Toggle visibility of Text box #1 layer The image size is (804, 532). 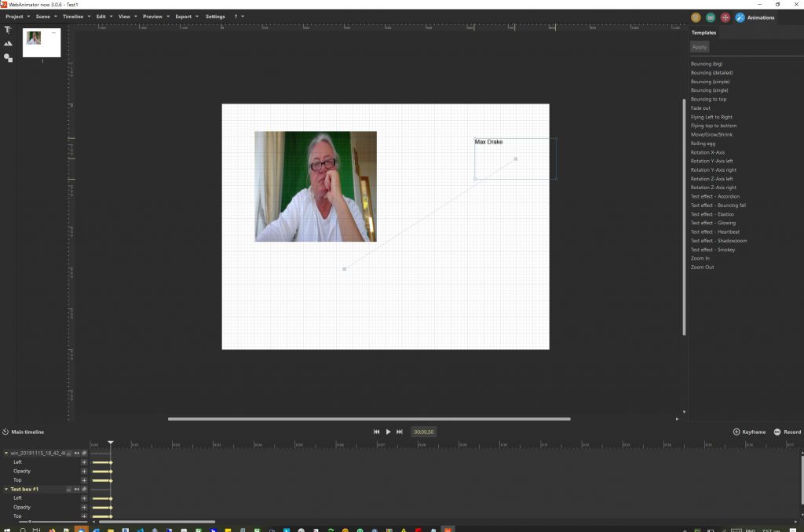pyautogui.click(x=77, y=489)
